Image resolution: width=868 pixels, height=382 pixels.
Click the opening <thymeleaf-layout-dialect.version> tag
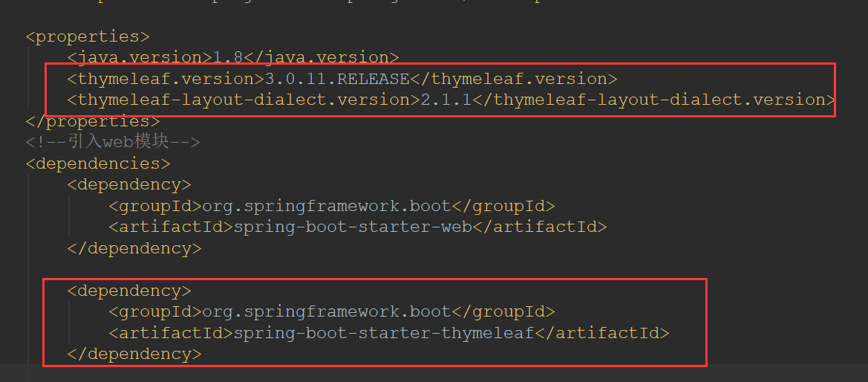(x=244, y=100)
